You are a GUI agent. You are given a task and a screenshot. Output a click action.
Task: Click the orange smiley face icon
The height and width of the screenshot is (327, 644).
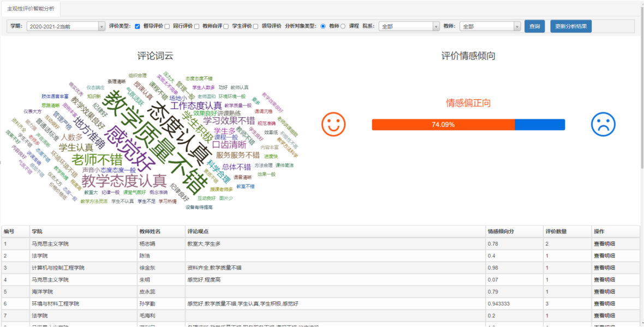(333, 124)
